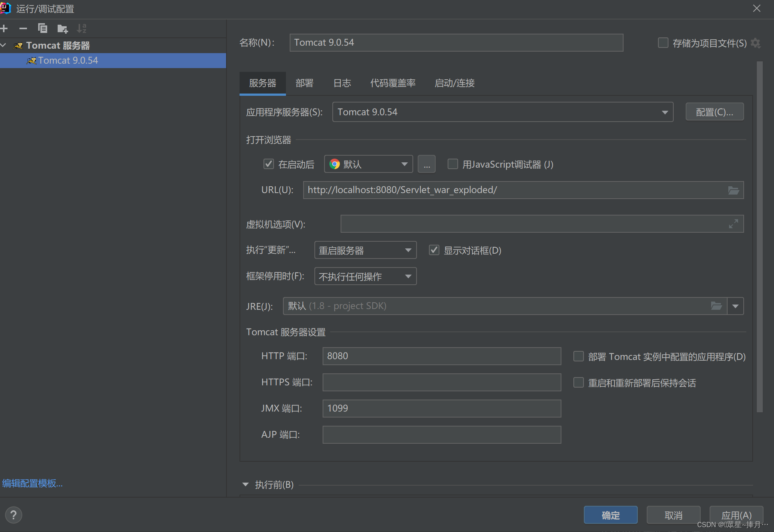Click the vertical scrollbar of settings panel
This screenshot has width=774, height=532.
(x=759, y=236)
